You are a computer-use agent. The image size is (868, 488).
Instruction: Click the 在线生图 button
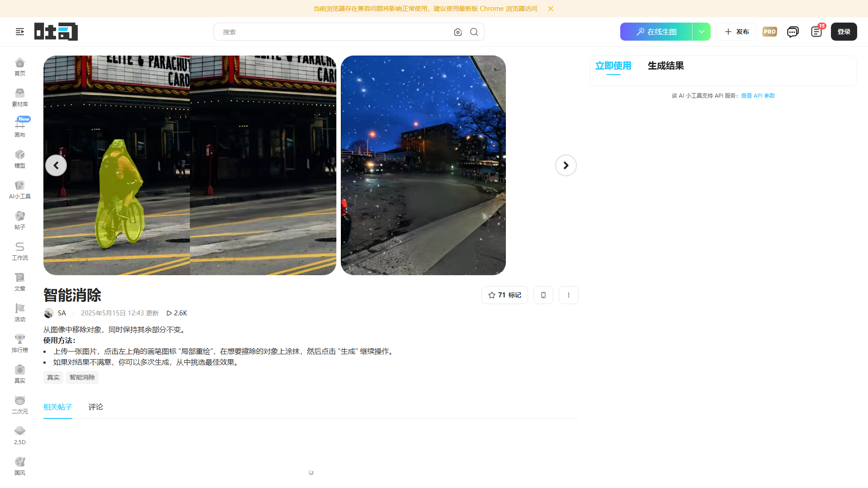(x=656, y=32)
